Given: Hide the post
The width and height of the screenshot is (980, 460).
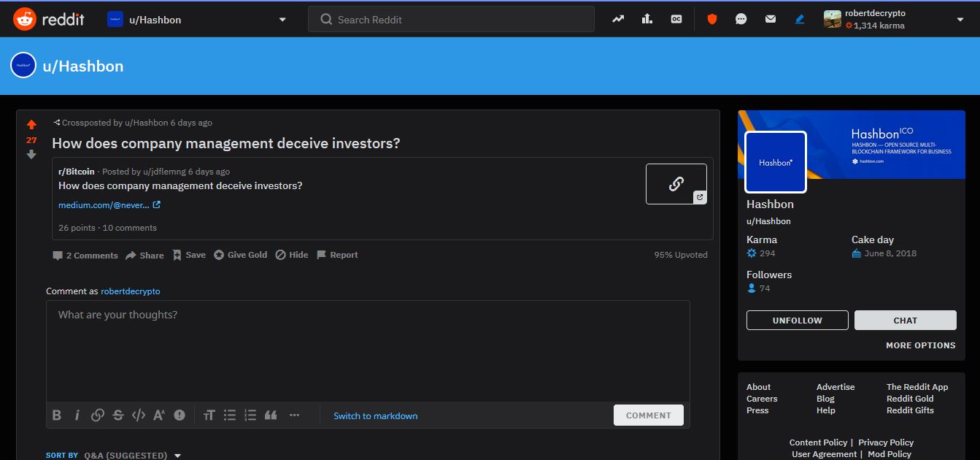Looking at the screenshot, I should [292, 255].
